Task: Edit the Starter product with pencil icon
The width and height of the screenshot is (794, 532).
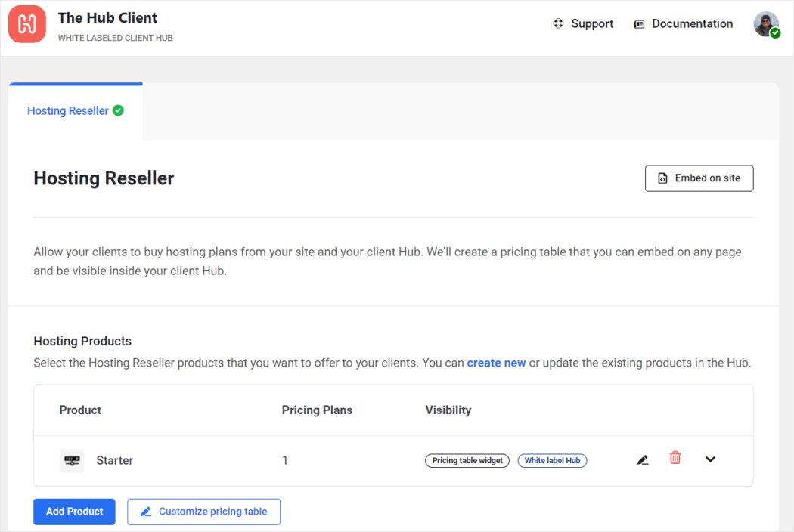Action: (643, 460)
